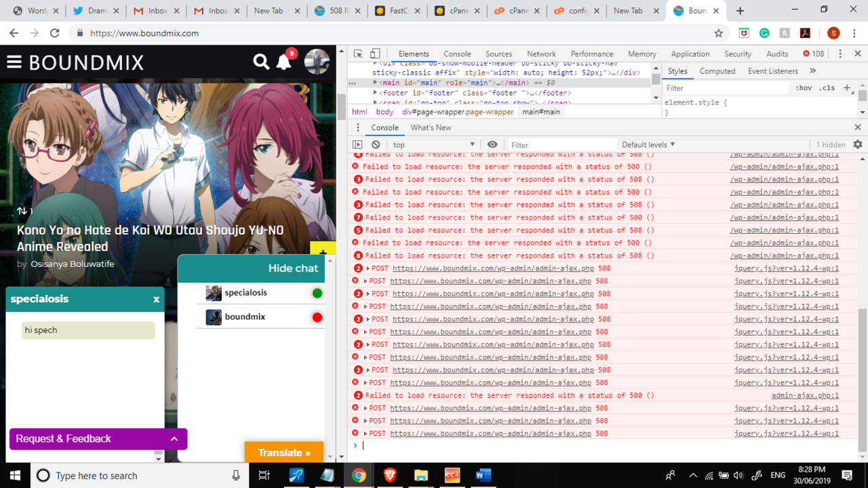
Task: Click the address bar URL
Action: click(144, 33)
